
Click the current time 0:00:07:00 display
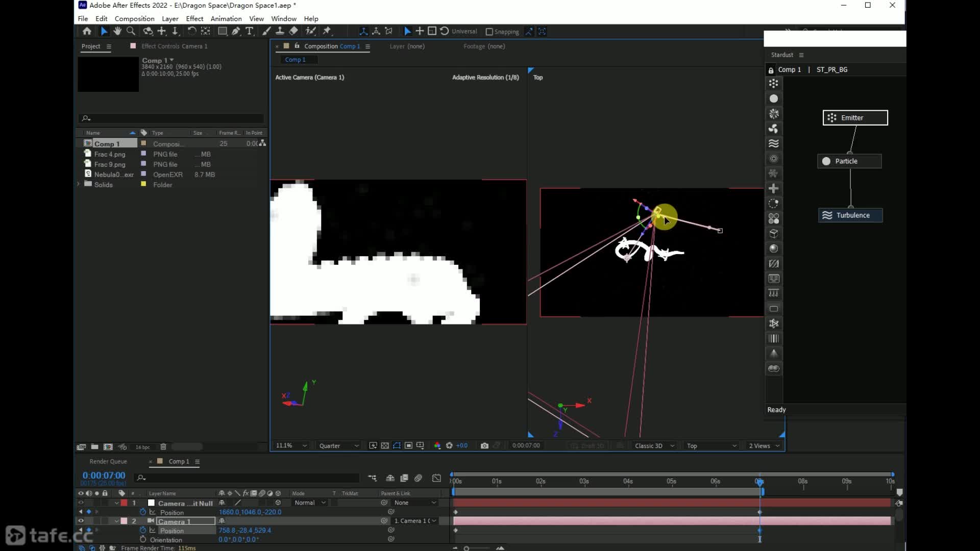(x=104, y=475)
